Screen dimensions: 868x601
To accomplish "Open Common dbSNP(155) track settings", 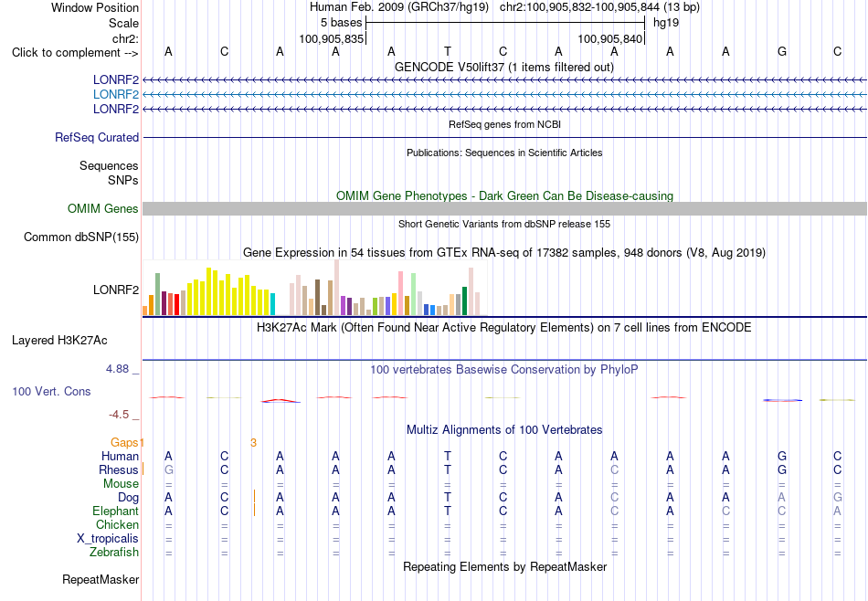I will click(x=81, y=237).
